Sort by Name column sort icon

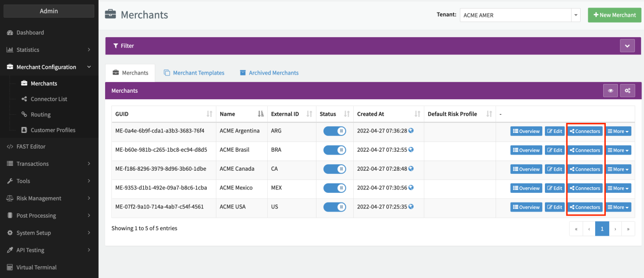[x=261, y=114]
